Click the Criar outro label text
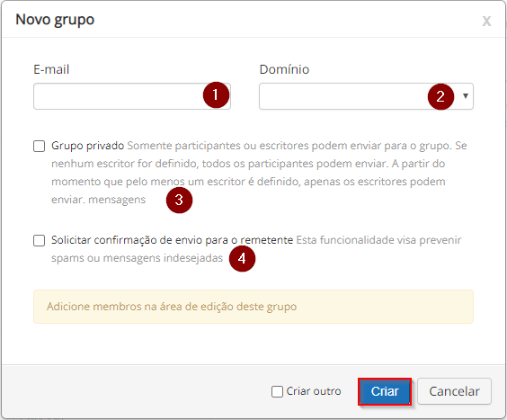 [x=314, y=391]
